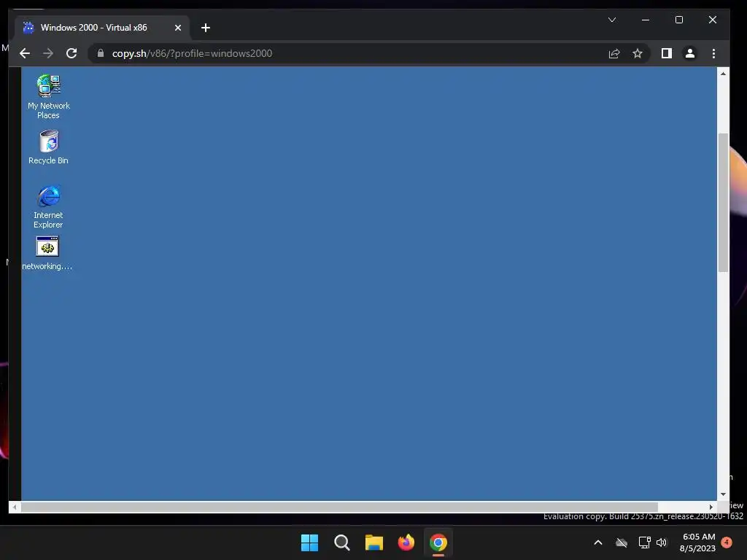This screenshot has width=747, height=560.
Task: Select the Windows 2000 - Virtual x86 tab
Action: [x=102, y=28]
